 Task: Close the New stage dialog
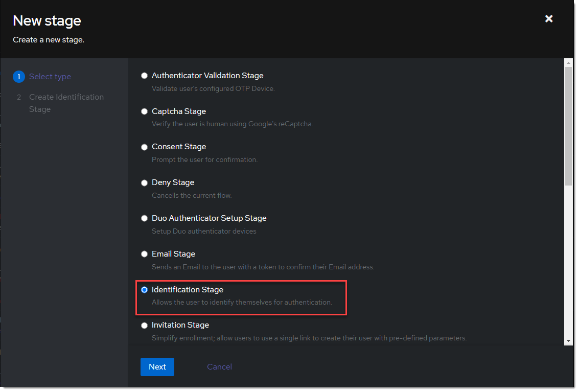coord(548,18)
